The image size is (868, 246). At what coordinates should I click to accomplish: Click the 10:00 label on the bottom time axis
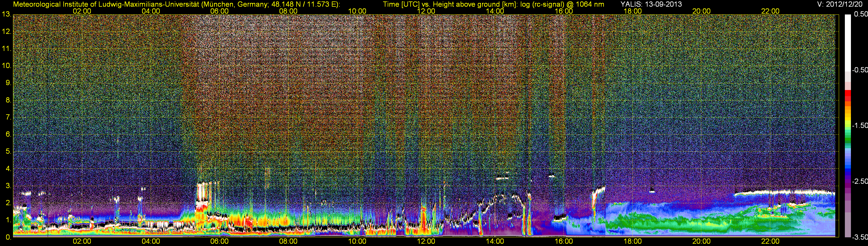pos(357,241)
